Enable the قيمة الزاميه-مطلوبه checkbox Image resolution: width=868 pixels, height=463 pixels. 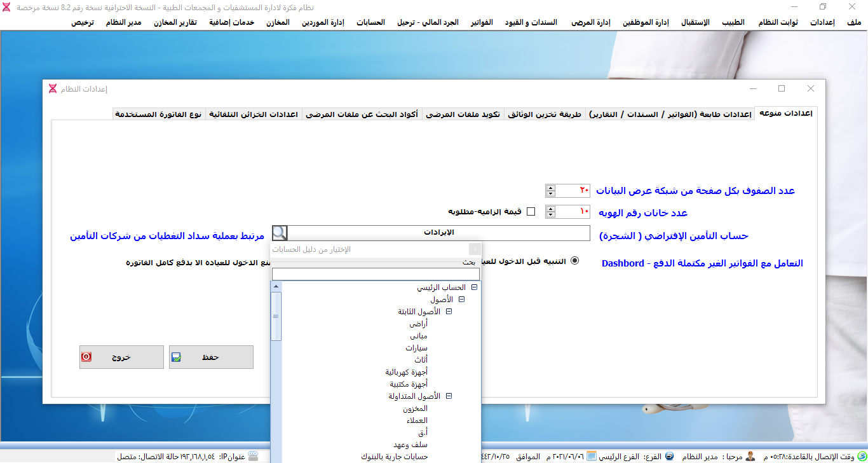pyautogui.click(x=531, y=211)
